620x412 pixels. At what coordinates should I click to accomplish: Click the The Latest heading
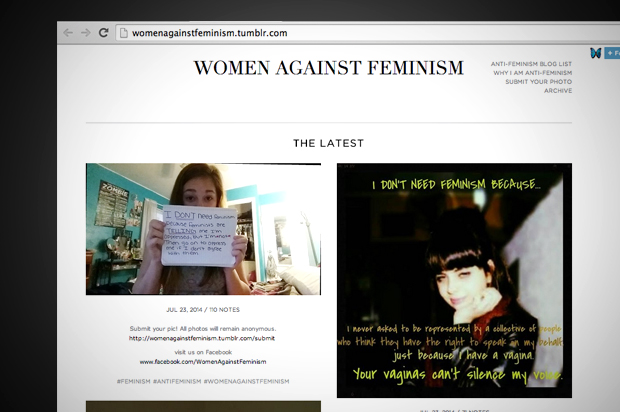[x=328, y=143]
